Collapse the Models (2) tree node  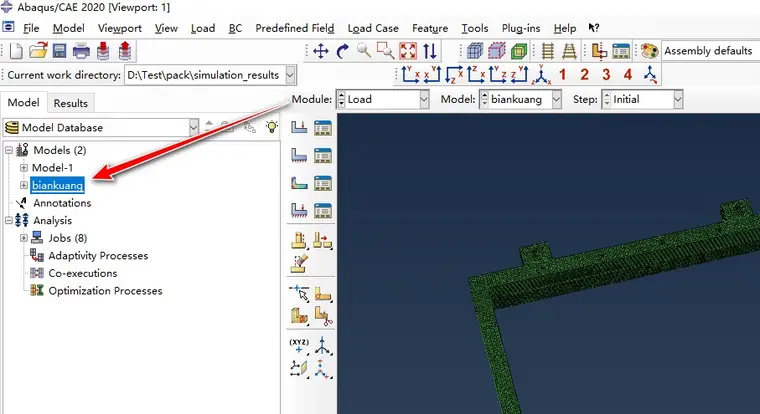(x=9, y=150)
